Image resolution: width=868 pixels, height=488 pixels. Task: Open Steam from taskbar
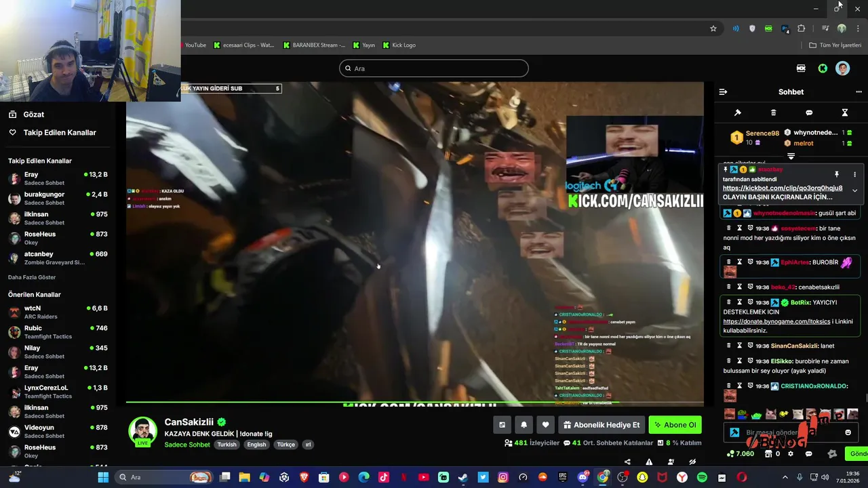point(463,477)
